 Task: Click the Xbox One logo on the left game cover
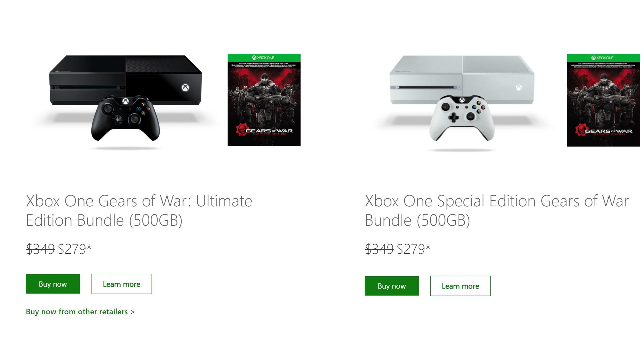coord(263,58)
